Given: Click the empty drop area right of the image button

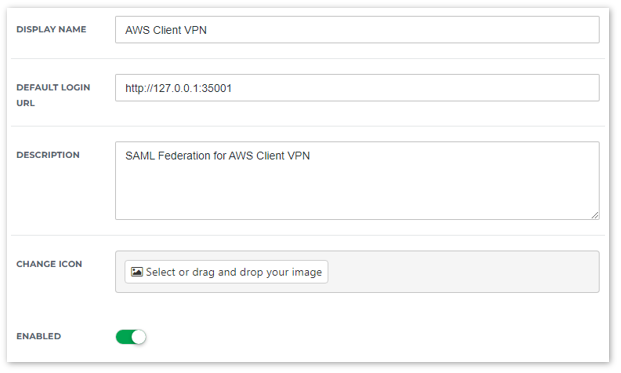Looking at the screenshot, I should click(x=463, y=272).
